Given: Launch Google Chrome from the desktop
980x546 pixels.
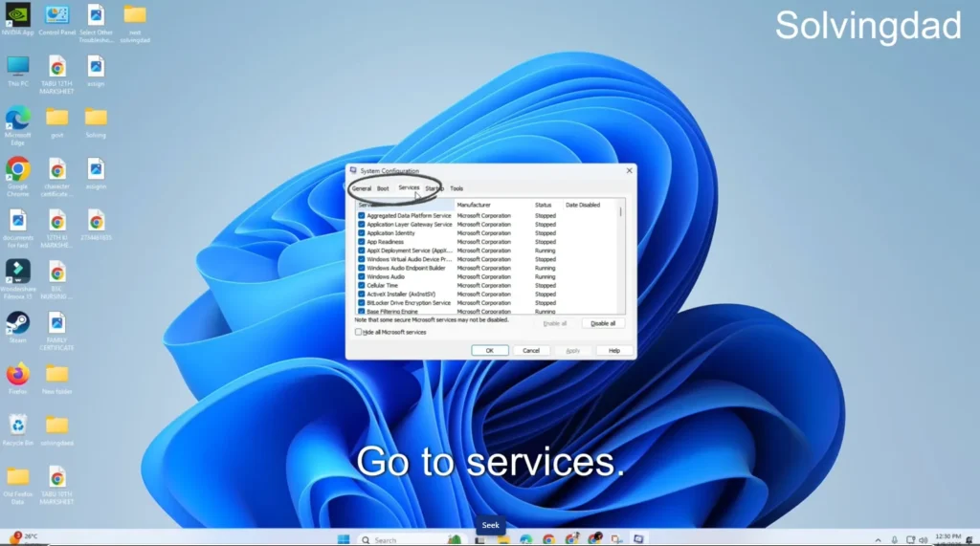Looking at the screenshot, I should click(x=17, y=178).
